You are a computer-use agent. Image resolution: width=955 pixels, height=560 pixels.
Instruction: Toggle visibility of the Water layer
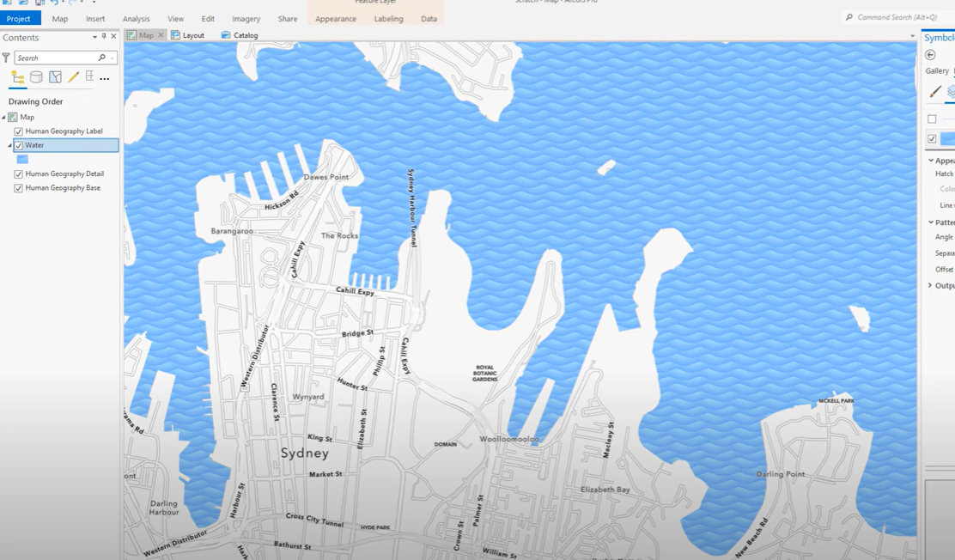[x=18, y=145]
